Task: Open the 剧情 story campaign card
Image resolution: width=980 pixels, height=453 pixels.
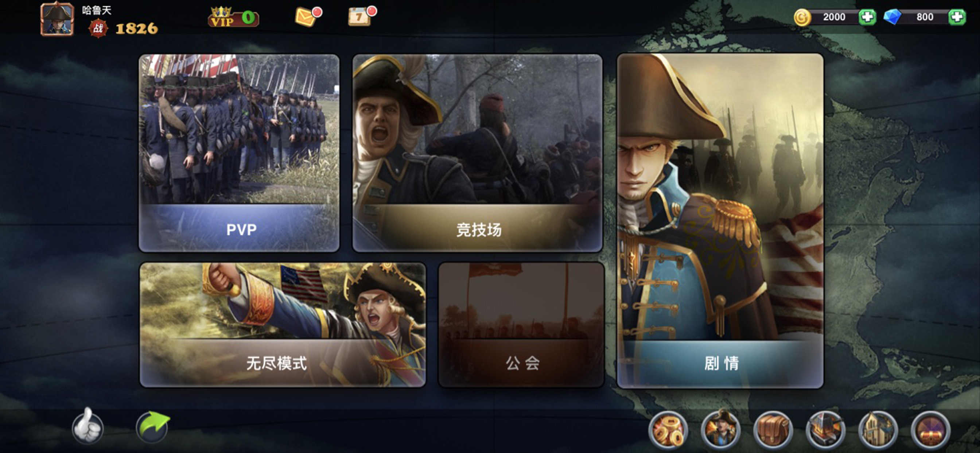Action: click(x=720, y=221)
